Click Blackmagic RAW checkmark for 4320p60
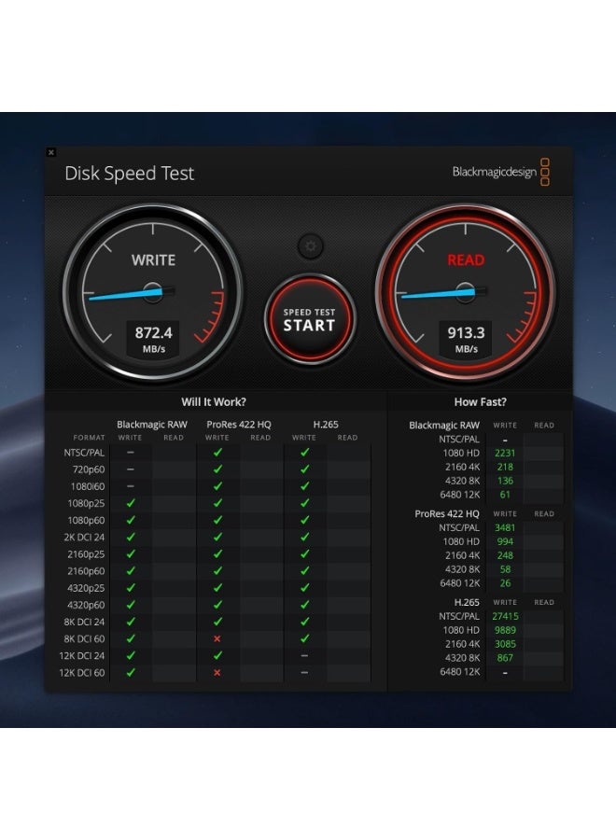616x840 pixels. tap(130, 604)
